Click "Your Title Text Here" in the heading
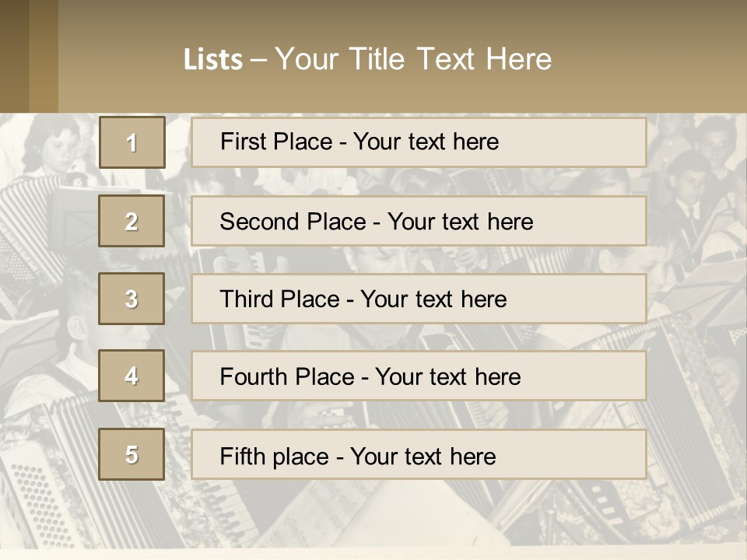747x560 pixels. [x=413, y=59]
